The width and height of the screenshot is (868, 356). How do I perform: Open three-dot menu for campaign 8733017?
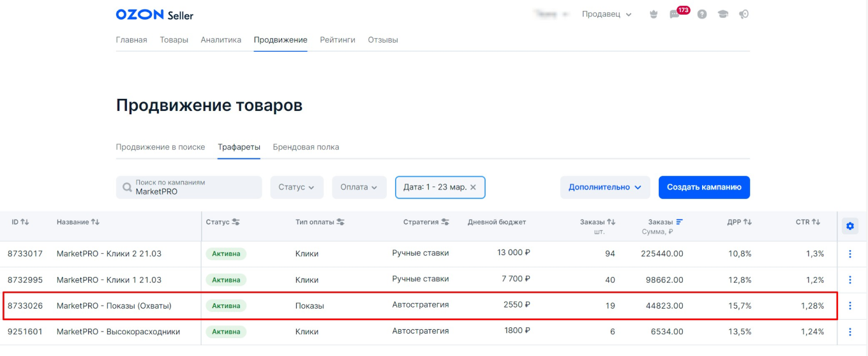849,254
